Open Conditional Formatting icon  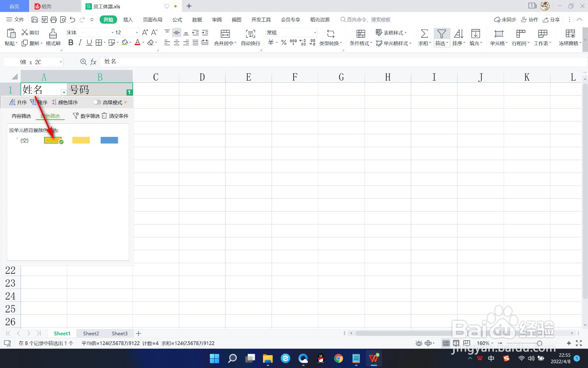361,33
